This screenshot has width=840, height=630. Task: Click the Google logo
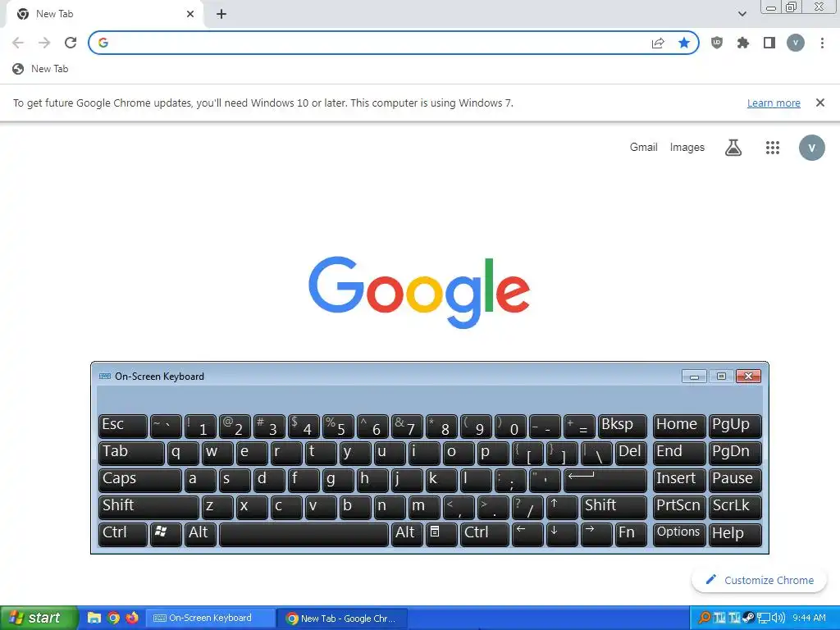pyautogui.click(x=419, y=292)
